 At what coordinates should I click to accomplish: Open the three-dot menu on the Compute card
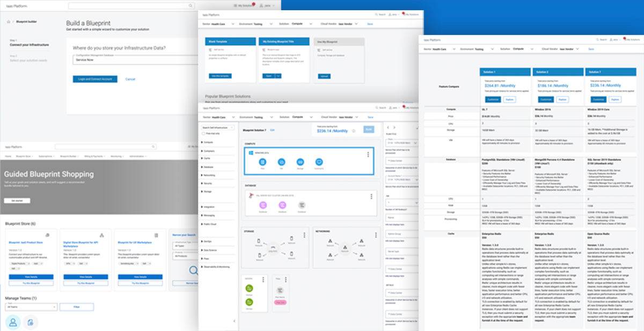click(368, 155)
